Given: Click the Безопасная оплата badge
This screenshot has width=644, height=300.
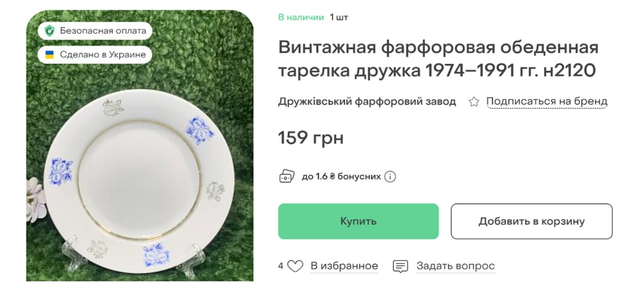Looking at the screenshot, I should tap(95, 31).
